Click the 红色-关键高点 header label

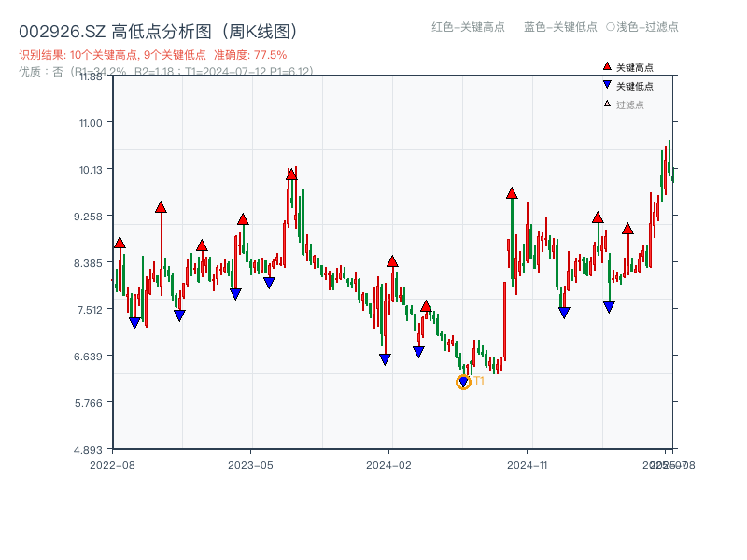pyautogui.click(x=468, y=27)
